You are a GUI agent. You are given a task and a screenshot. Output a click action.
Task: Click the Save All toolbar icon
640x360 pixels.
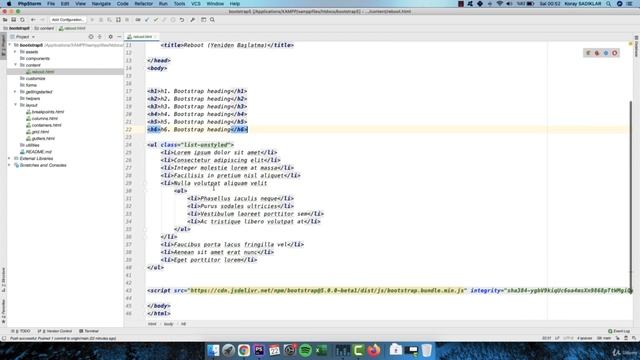(13, 20)
